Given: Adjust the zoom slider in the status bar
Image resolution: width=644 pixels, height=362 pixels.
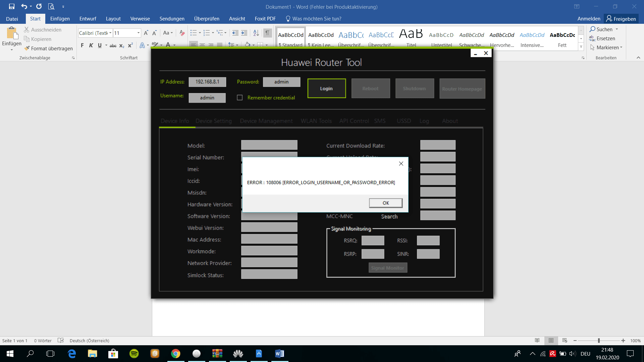Looking at the screenshot, I should (598, 341).
